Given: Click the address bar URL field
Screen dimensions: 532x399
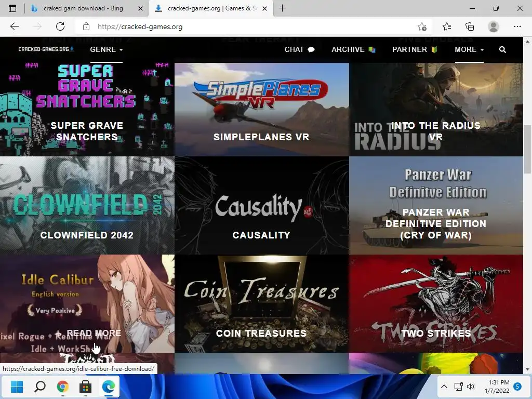Looking at the screenshot, I should (251, 26).
